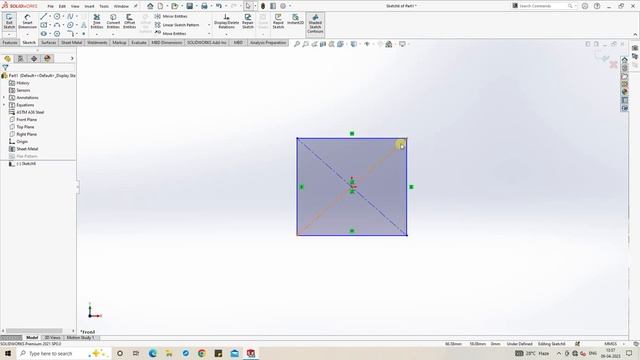Open SOLIDWORKS Resources in task pane

tap(624, 60)
